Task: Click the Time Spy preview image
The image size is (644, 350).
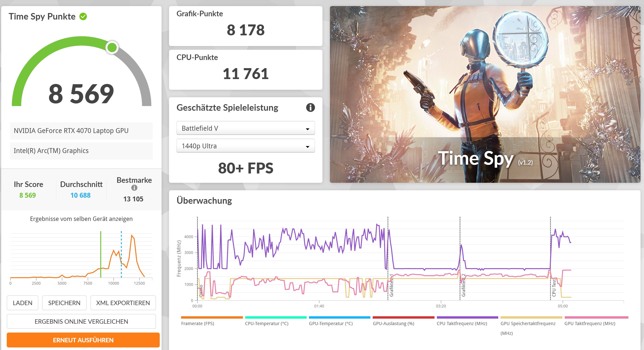Action: [x=485, y=94]
